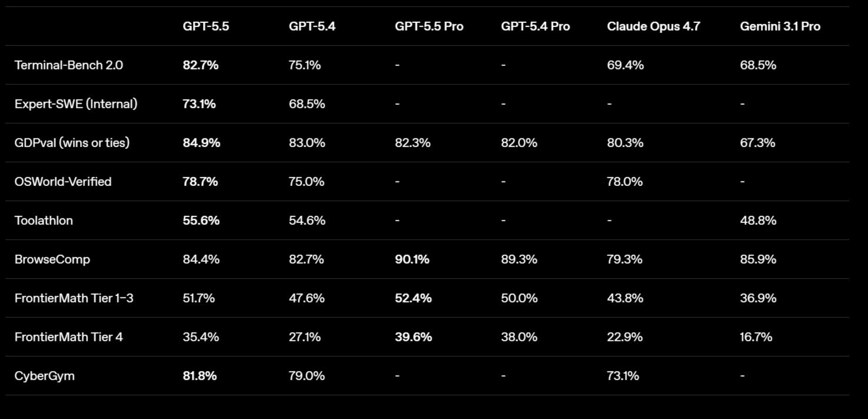
Task: Click the Toolathlon row label
Action: point(44,221)
